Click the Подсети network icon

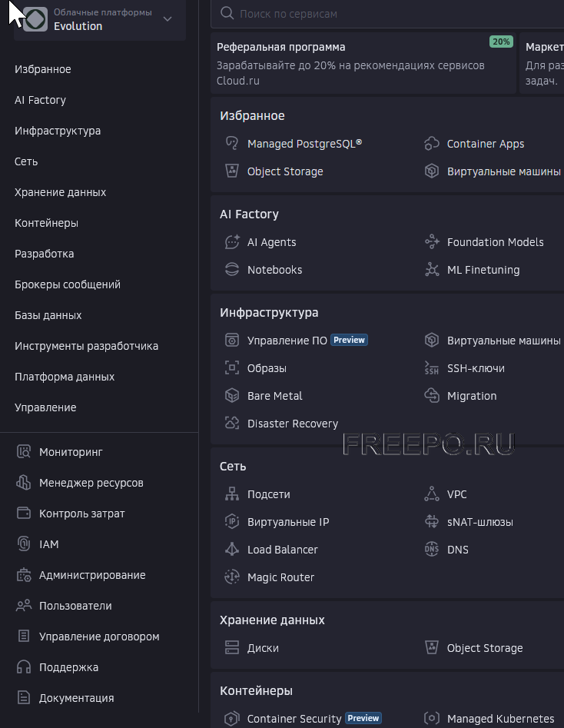[x=231, y=494]
